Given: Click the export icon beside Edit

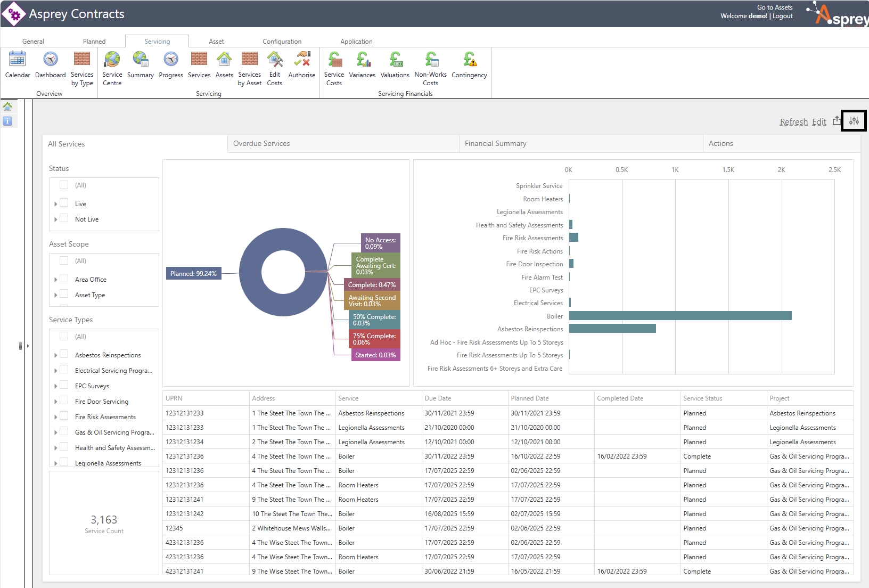Looking at the screenshot, I should (x=837, y=121).
